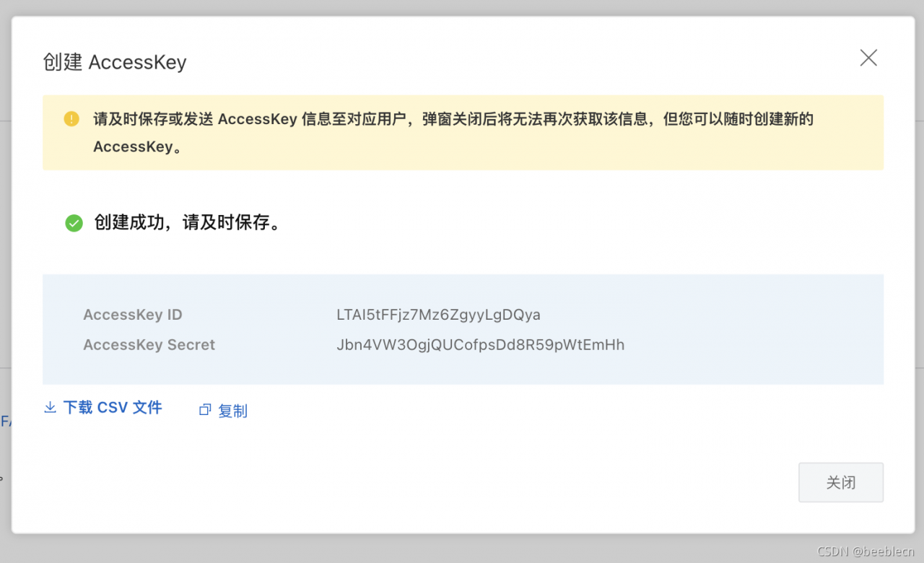This screenshot has height=563, width=924.
Task: Click the partially hidden link behind the dialog's left edge
Action: pos(6,422)
